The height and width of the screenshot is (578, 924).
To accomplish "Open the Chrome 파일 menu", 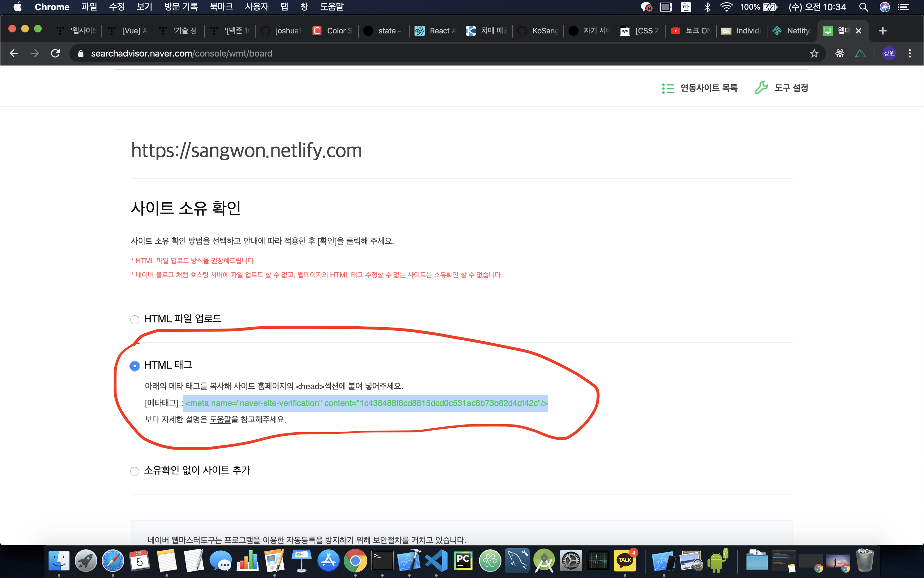I will [89, 7].
